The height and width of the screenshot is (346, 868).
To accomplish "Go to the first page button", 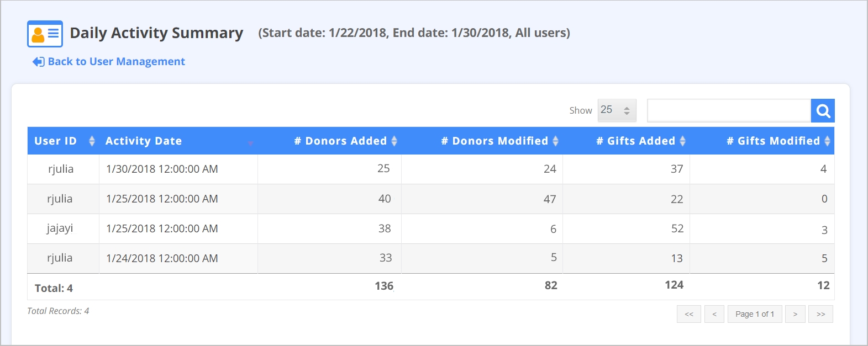I will (689, 314).
